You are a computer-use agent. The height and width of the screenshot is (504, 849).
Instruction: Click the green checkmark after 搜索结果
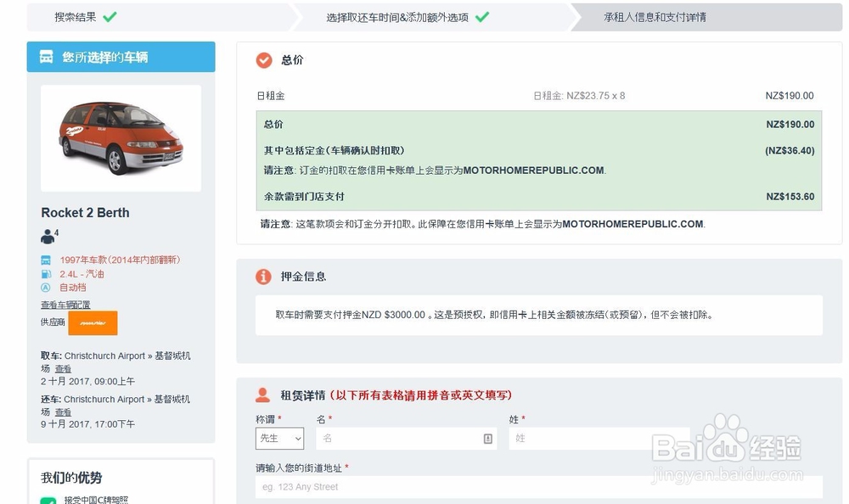[x=110, y=17]
